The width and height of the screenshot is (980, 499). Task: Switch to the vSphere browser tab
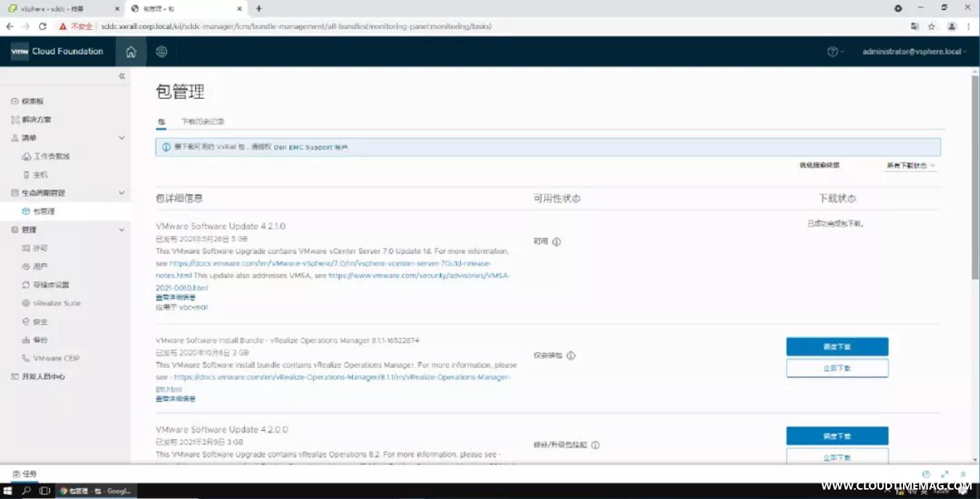pos(62,9)
